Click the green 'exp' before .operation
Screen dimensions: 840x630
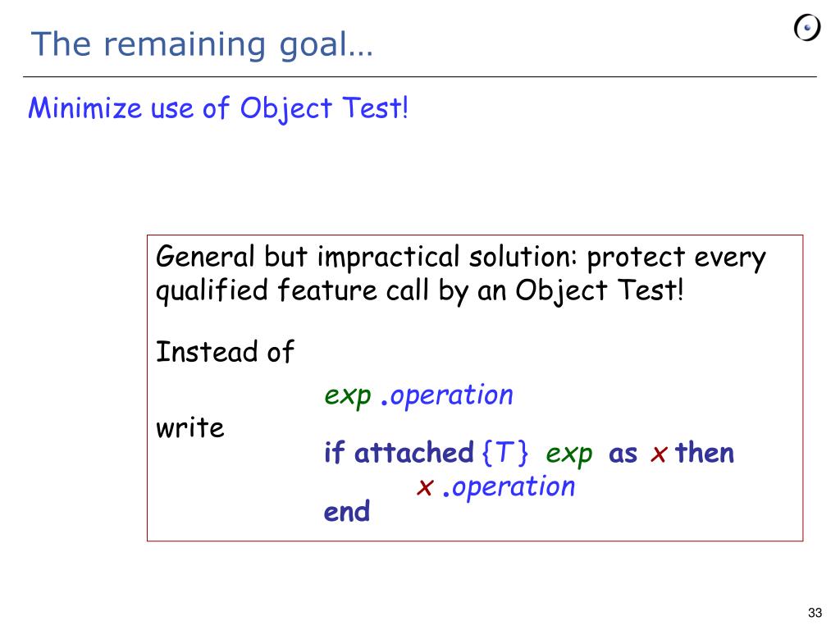point(348,397)
